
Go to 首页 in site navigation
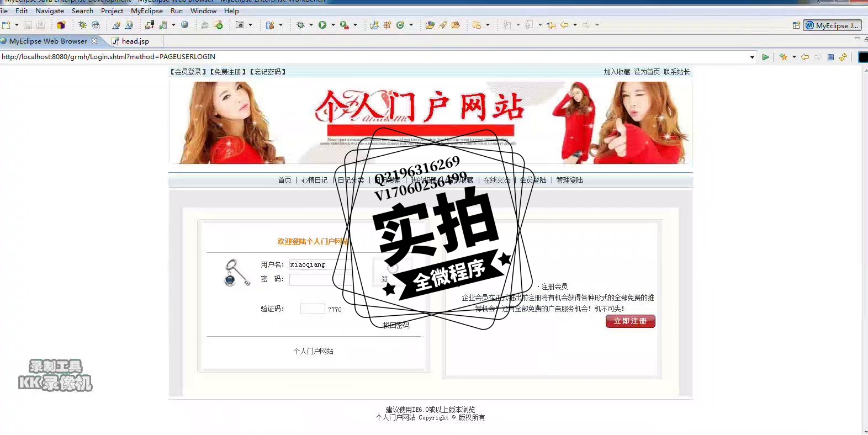[x=284, y=180]
